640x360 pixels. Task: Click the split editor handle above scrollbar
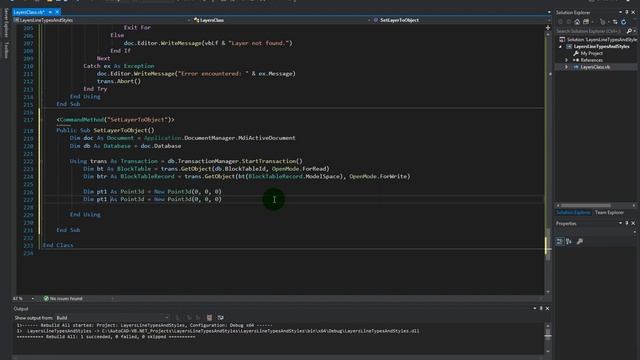point(548,28)
